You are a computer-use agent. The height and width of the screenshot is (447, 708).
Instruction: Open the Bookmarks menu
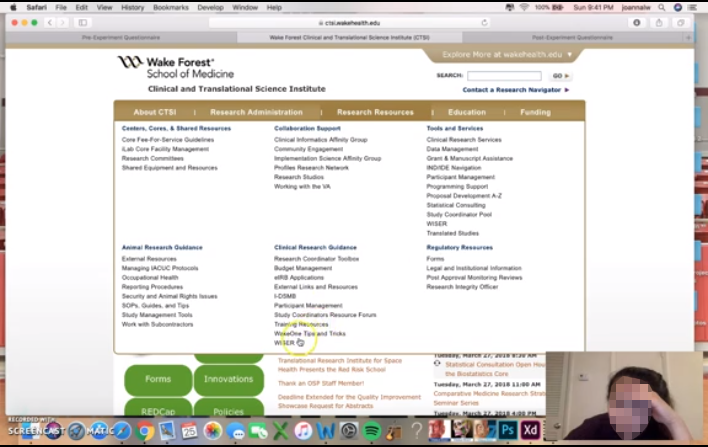(x=171, y=7)
